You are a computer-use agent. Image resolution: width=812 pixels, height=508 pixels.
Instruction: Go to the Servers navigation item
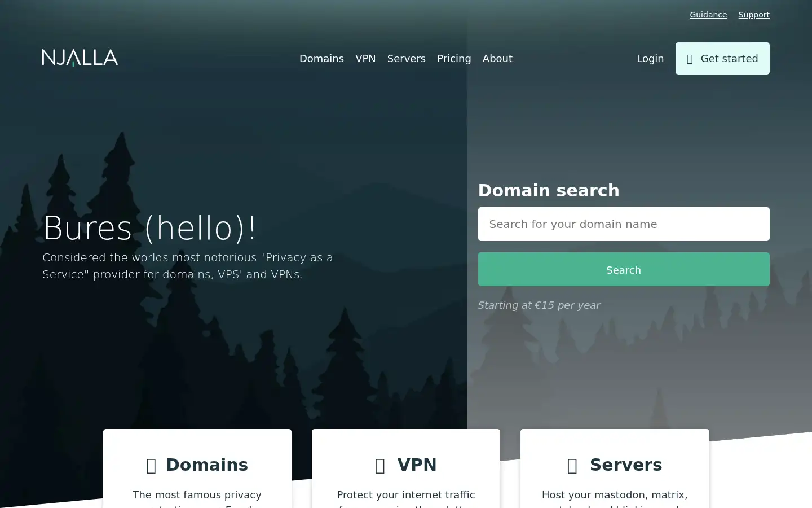click(x=407, y=59)
